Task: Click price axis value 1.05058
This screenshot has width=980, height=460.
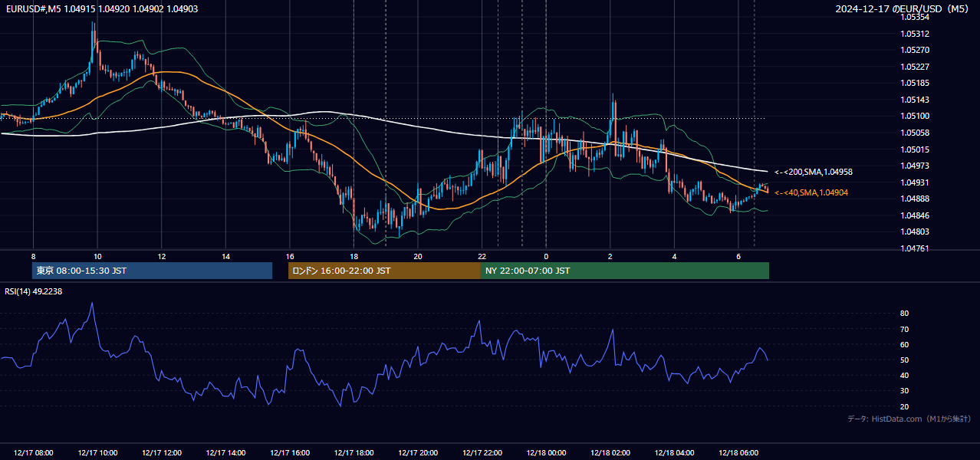Action: (915, 133)
